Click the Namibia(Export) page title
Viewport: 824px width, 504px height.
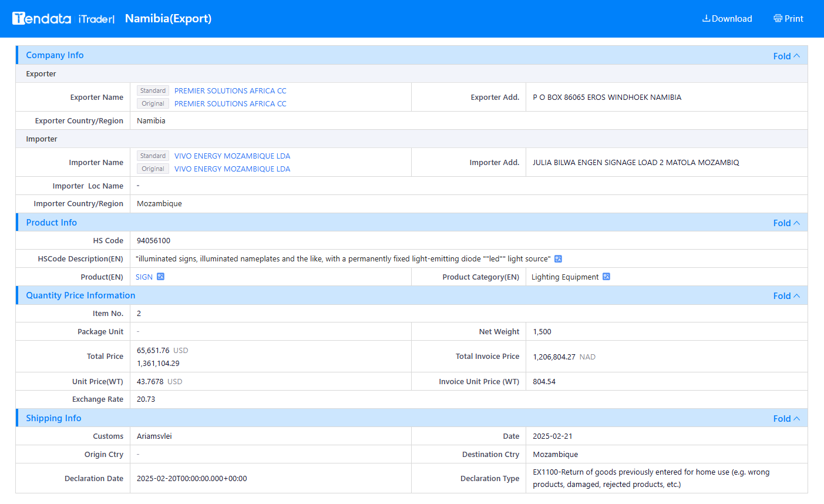coord(168,18)
